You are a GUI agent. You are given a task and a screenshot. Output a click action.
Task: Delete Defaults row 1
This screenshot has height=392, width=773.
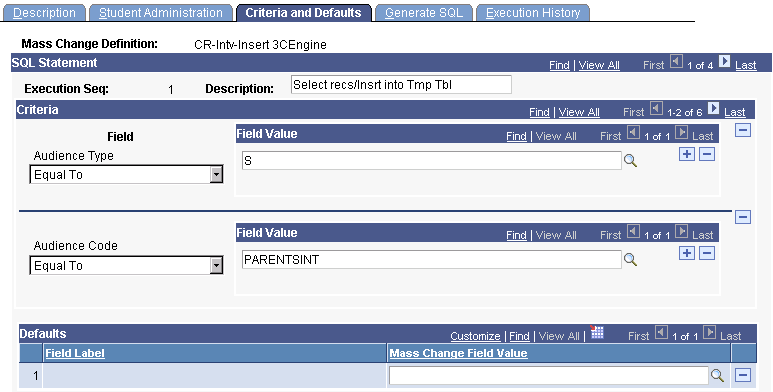pos(743,375)
